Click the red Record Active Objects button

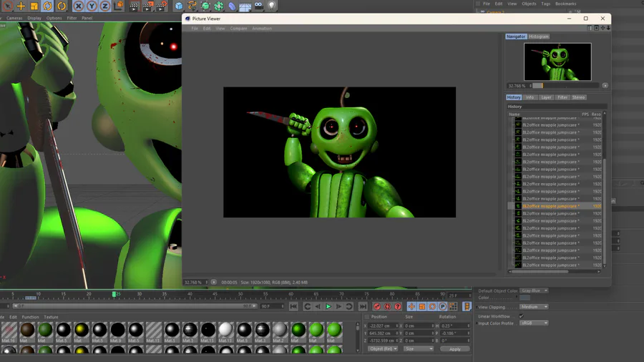376,307
